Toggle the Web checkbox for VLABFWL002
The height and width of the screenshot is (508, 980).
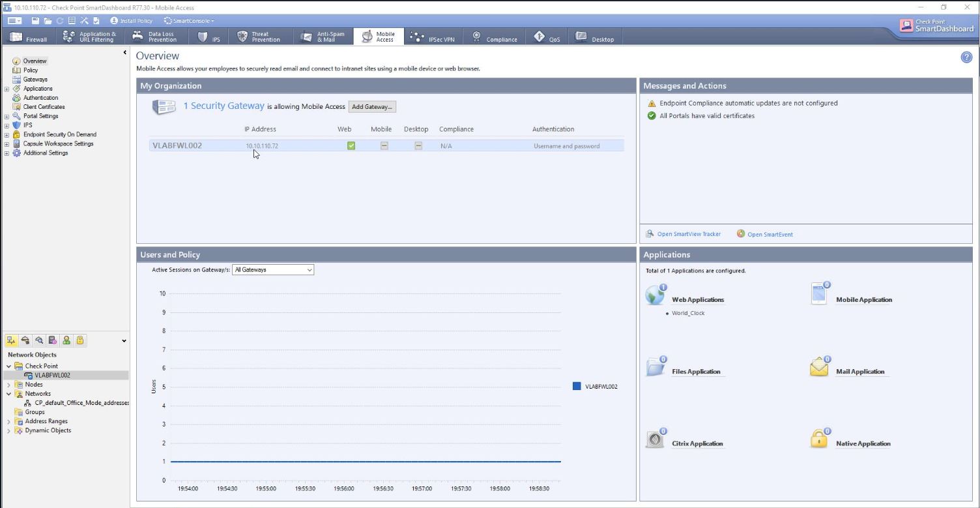351,146
